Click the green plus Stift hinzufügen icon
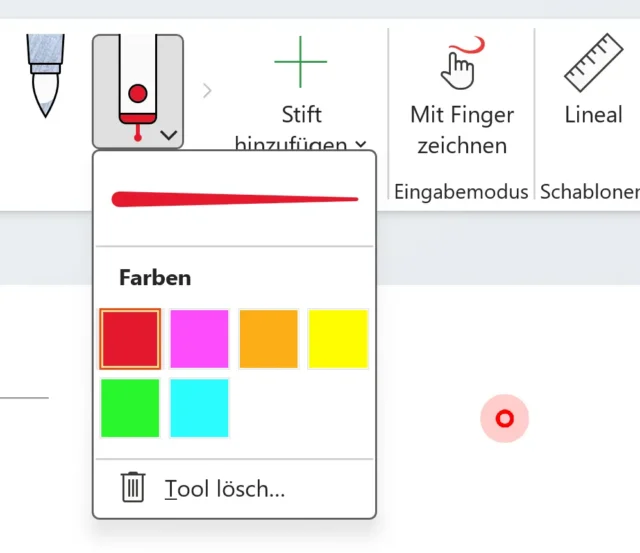The height and width of the screenshot is (553, 640). (x=300, y=61)
